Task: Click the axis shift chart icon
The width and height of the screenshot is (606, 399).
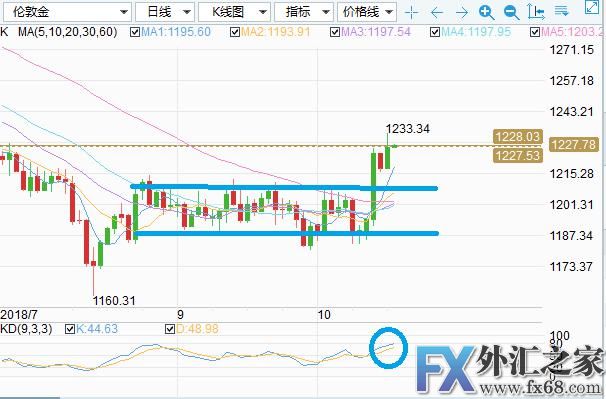Action: (x=536, y=12)
